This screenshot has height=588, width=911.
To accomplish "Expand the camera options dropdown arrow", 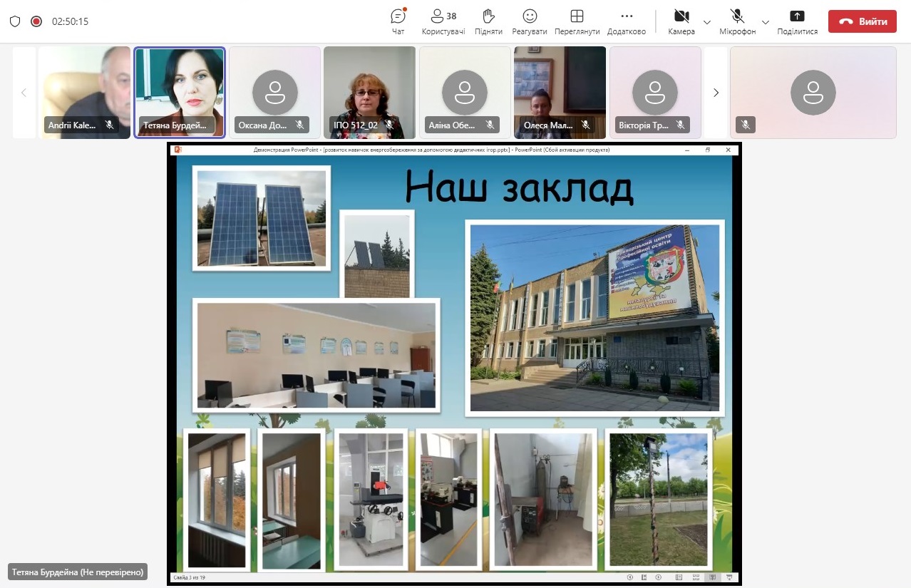I will (707, 22).
